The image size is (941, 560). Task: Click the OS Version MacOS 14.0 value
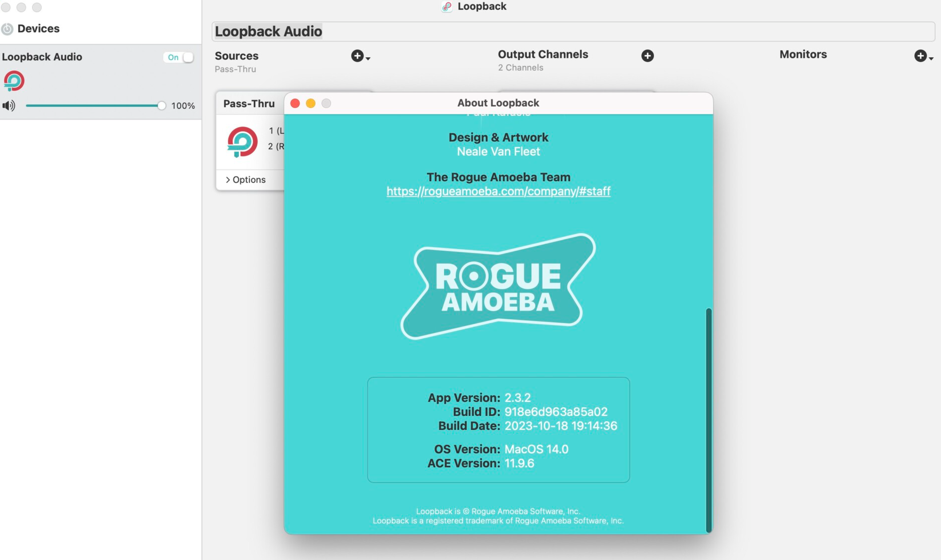[x=536, y=449]
